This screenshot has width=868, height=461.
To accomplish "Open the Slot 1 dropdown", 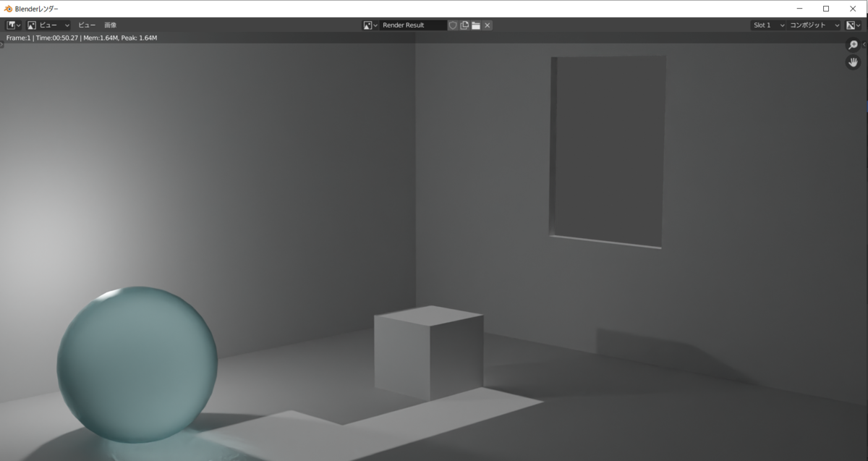I will point(768,25).
